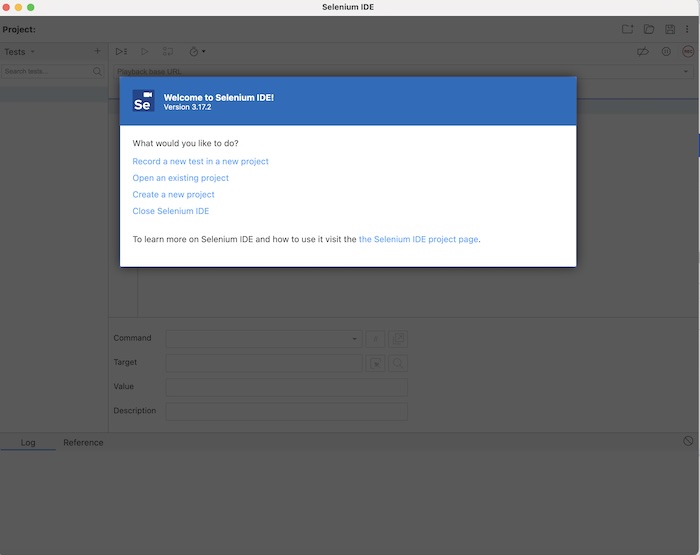Click the clear log icon
The width and height of the screenshot is (700, 555).
[x=688, y=441]
